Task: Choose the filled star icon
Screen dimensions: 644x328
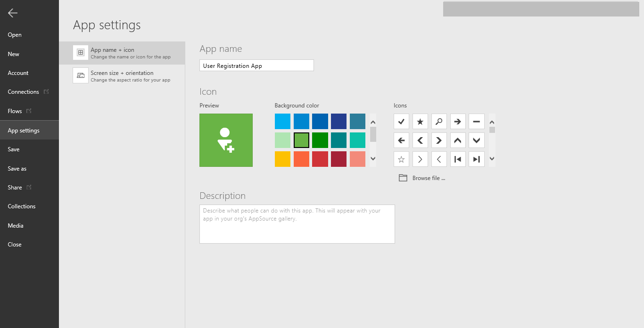Action: coord(420,122)
